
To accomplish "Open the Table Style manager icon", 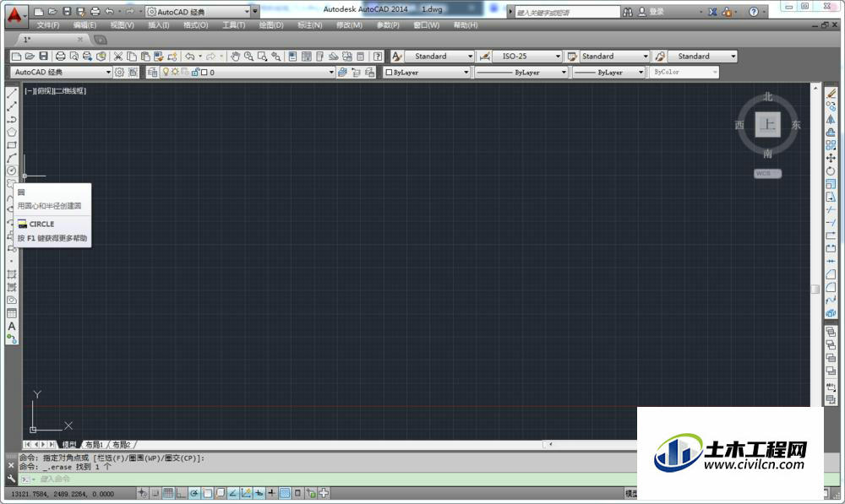I will [x=572, y=56].
